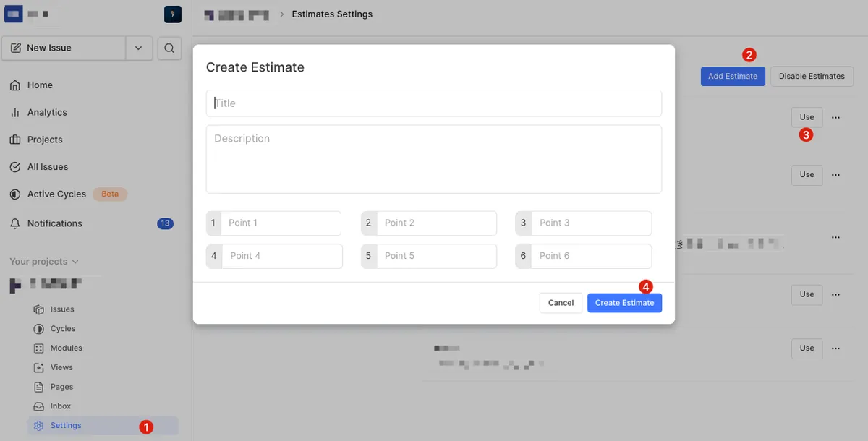Image resolution: width=868 pixels, height=441 pixels.
Task: Open project Modules page
Action: 66,348
